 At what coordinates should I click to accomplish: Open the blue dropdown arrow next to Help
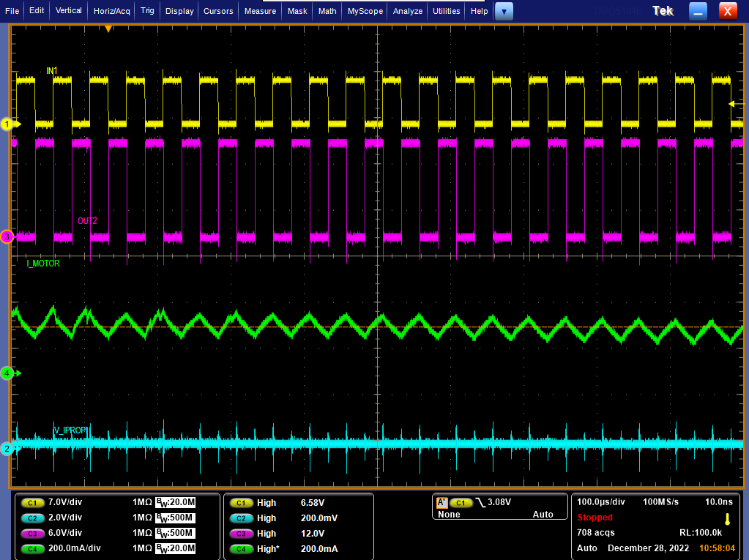(x=502, y=11)
